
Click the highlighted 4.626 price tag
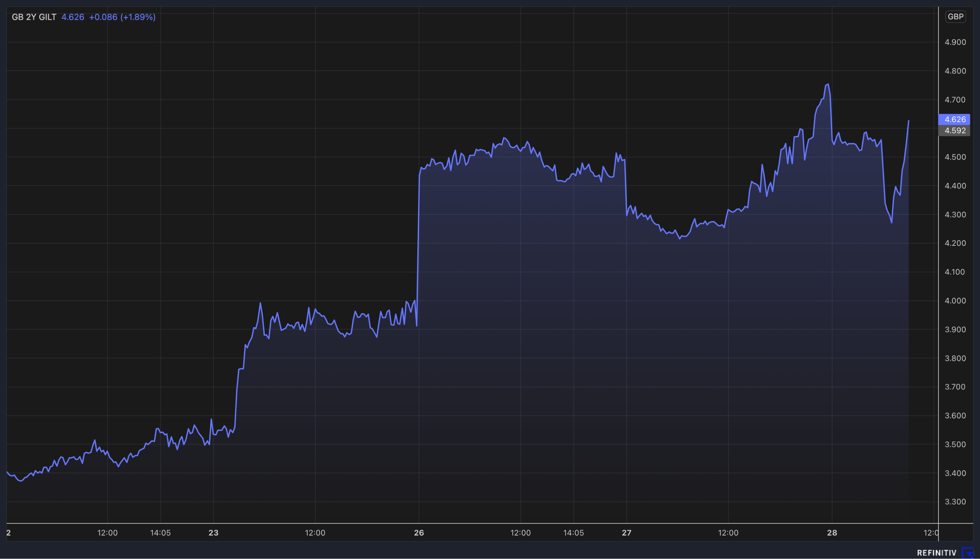pyautogui.click(x=954, y=119)
